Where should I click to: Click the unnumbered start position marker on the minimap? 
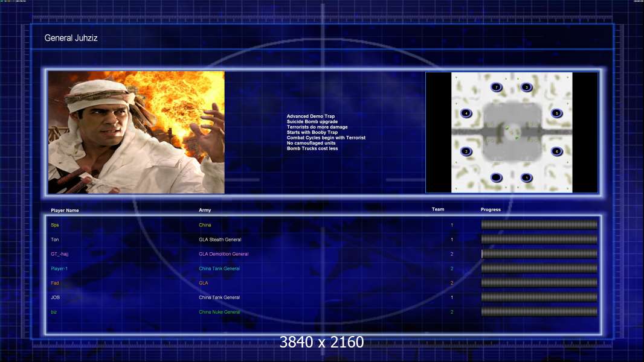(497, 177)
